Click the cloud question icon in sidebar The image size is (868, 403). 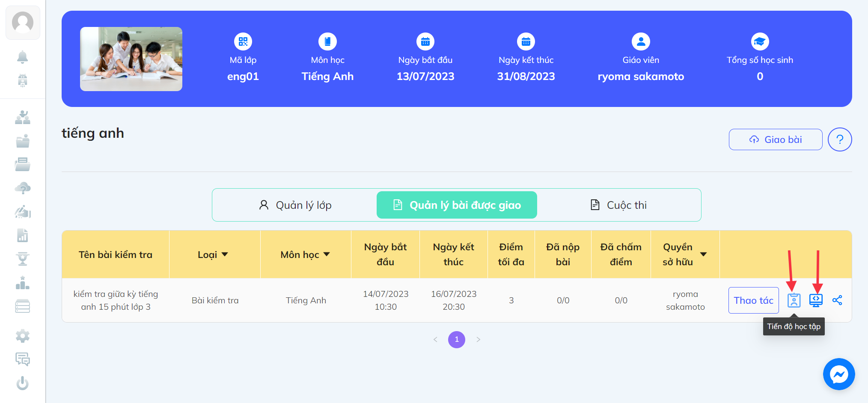coord(23,188)
